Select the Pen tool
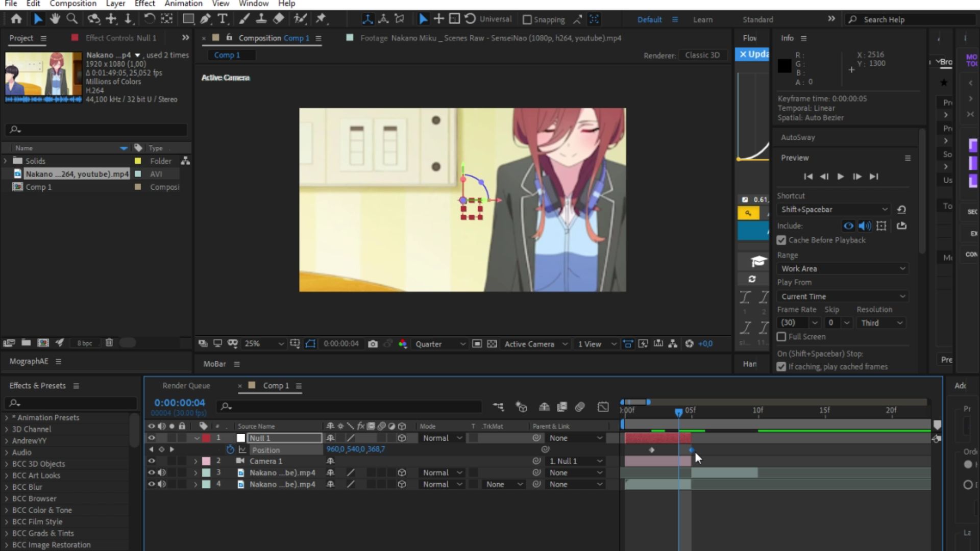 click(205, 19)
